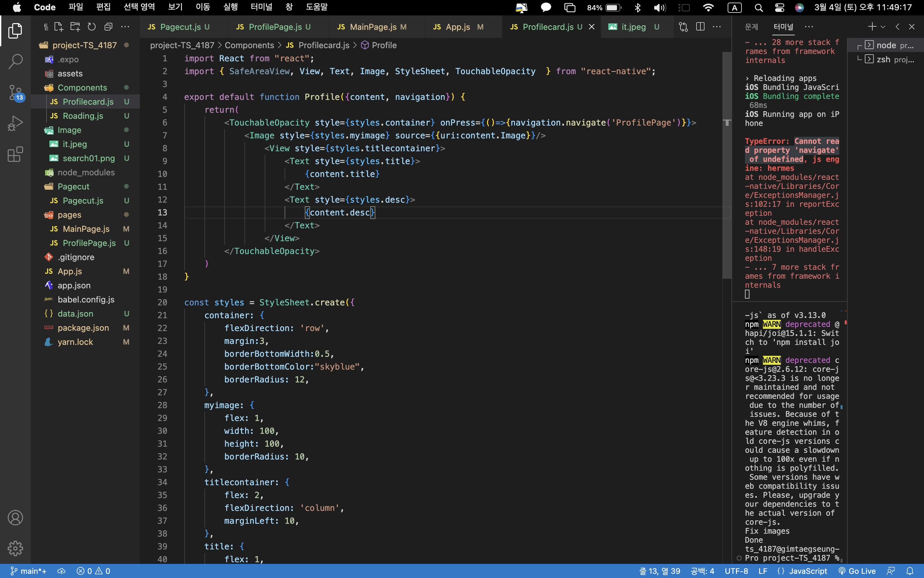Change indentation setting 공백: 4
Screen dimensions: 924x578
pos(703,571)
